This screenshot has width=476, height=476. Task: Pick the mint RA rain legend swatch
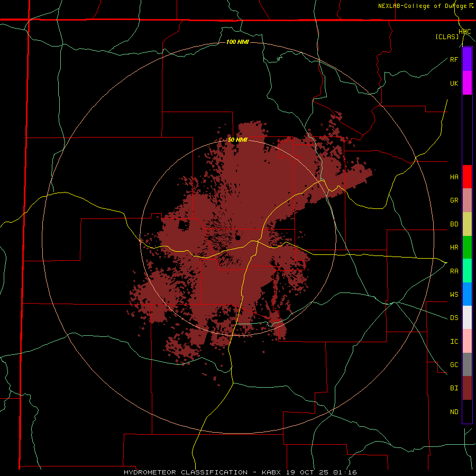click(x=467, y=271)
